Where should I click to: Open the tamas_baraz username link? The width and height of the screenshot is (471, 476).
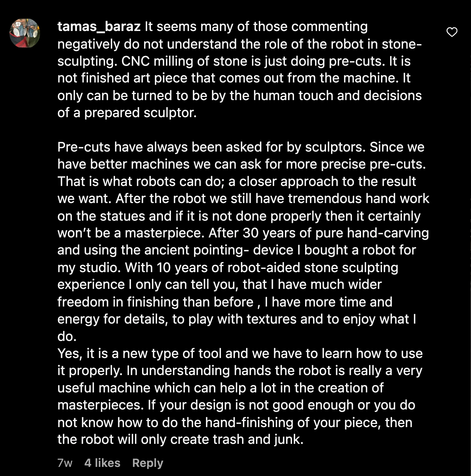99,27
